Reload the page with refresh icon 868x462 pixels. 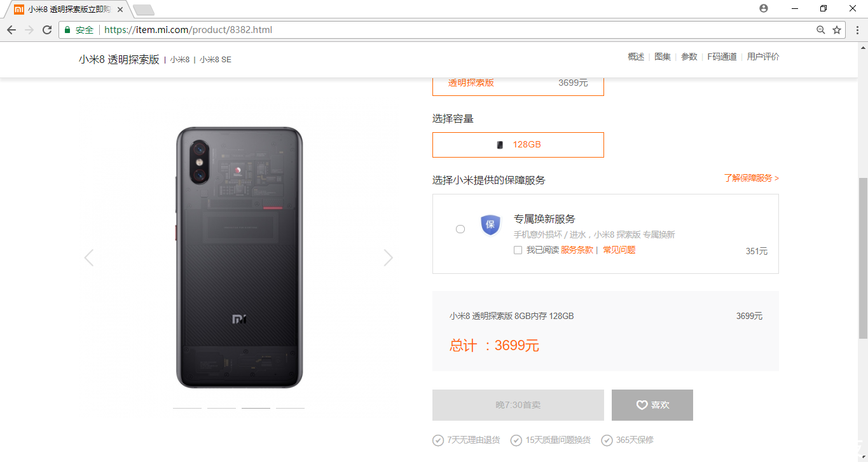(x=47, y=30)
